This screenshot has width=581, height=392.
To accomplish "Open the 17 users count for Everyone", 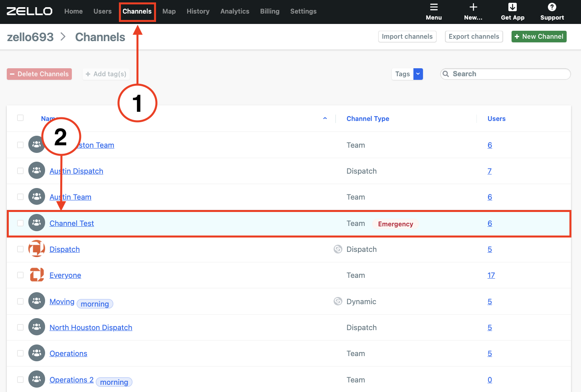I will pyautogui.click(x=491, y=275).
